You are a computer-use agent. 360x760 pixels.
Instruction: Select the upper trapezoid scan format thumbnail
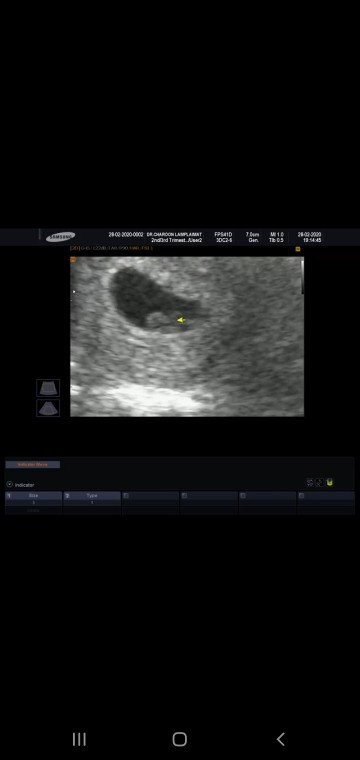coord(48,388)
